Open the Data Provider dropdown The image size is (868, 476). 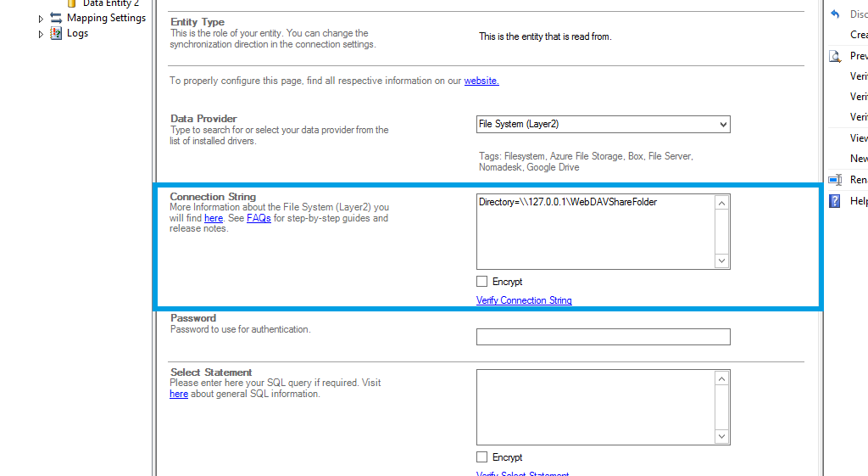tap(722, 125)
